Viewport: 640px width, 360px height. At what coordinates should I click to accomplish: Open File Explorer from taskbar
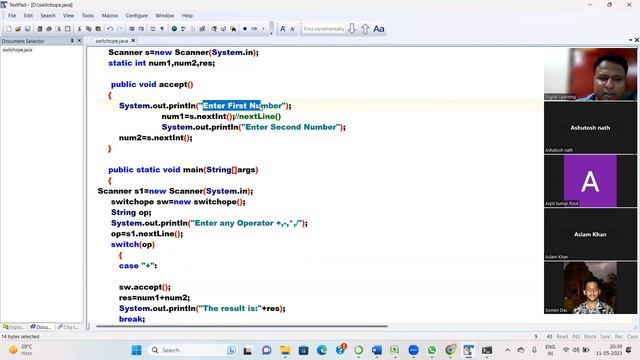285,350
